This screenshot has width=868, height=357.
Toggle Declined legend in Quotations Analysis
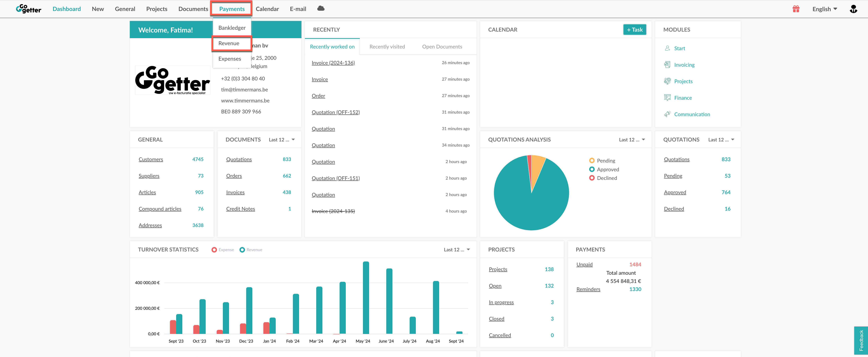pos(603,178)
